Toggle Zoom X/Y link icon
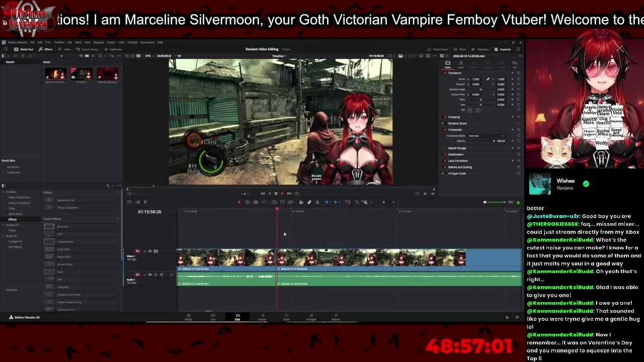Viewport: 644px width, 362px height. (488, 79)
